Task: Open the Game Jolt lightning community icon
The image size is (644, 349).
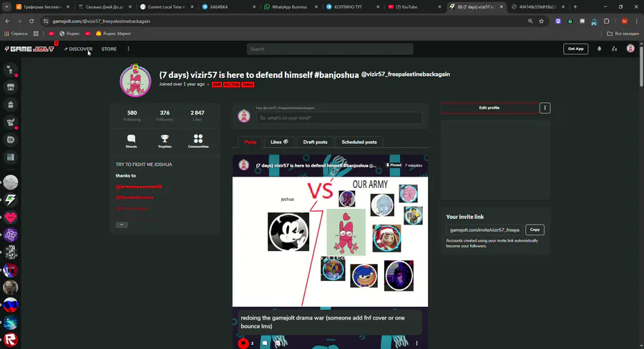Action: coord(11,200)
